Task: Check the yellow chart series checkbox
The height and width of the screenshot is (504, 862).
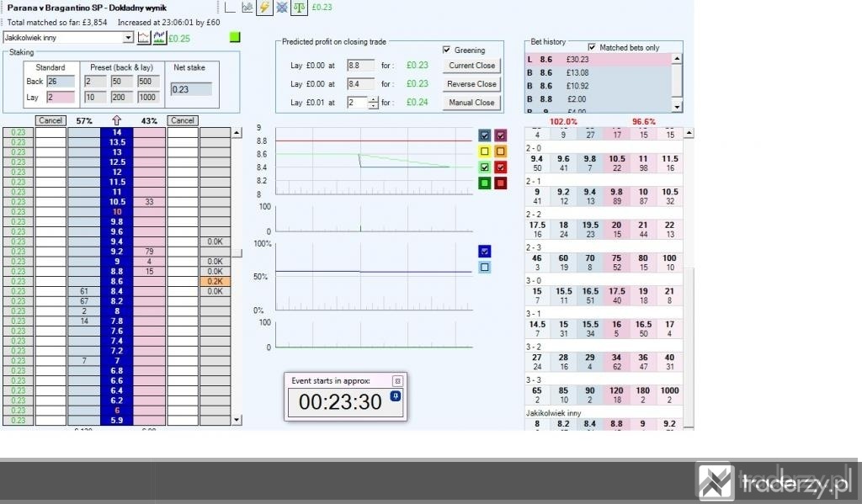Action: click(x=484, y=151)
